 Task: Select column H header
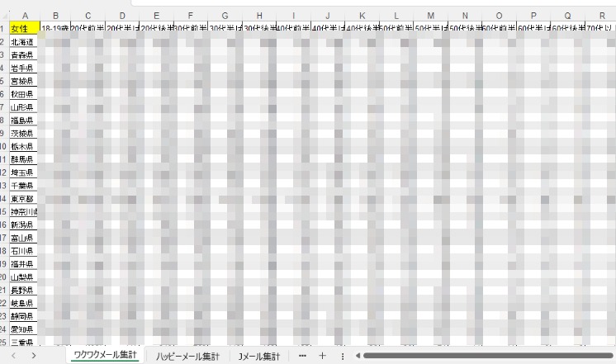click(x=259, y=16)
